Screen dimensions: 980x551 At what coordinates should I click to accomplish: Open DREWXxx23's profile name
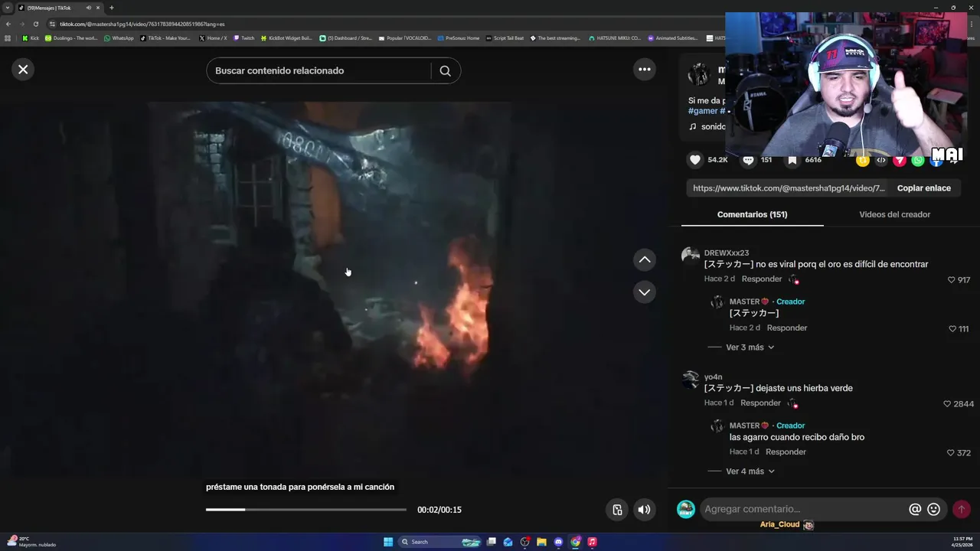point(727,253)
